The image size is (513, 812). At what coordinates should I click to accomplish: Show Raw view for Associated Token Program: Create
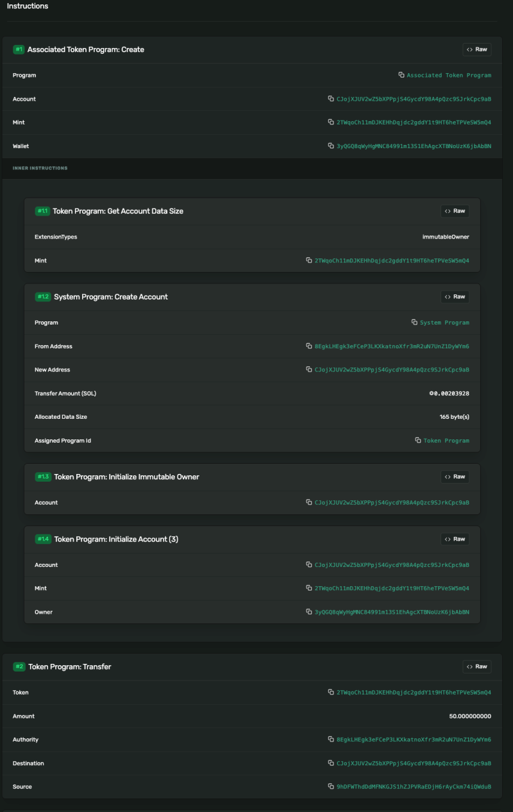pos(476,49)
